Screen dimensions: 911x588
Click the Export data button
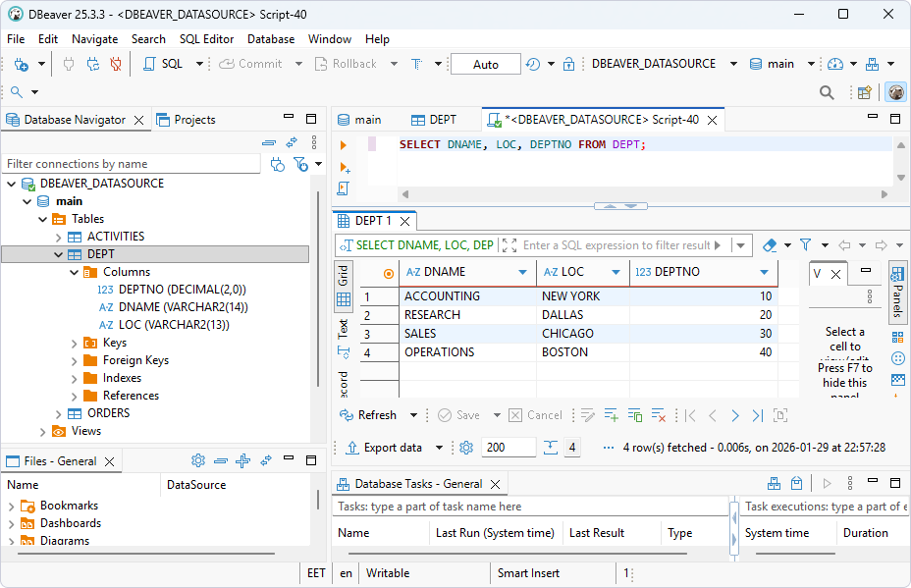[391, 447]
